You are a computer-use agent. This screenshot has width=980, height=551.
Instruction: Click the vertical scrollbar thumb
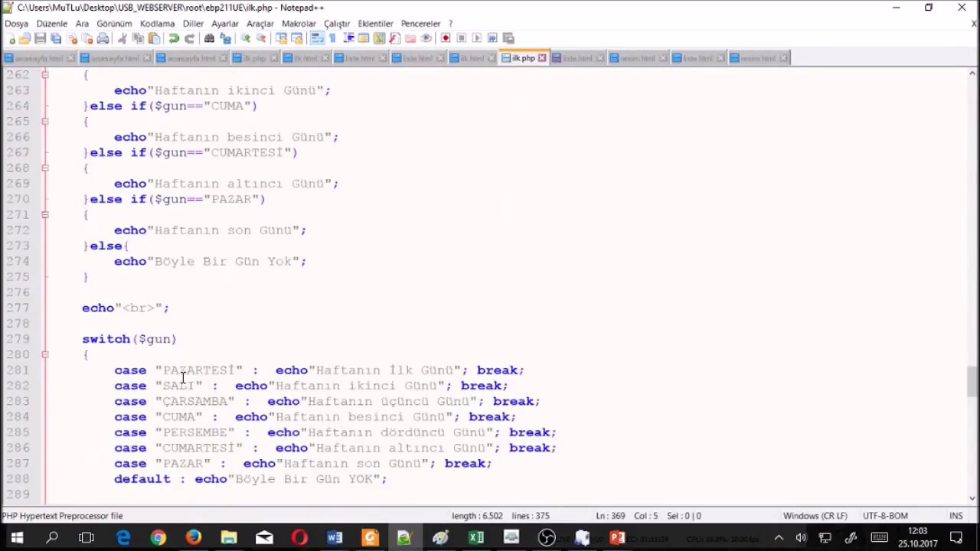[972, 381]
